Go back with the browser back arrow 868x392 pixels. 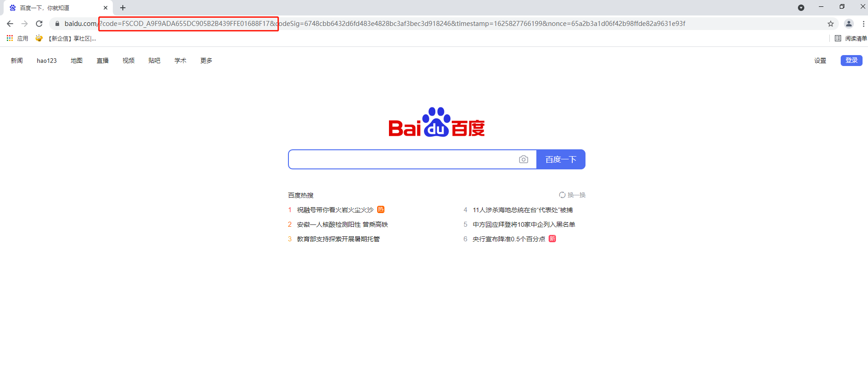click(10, 24)
